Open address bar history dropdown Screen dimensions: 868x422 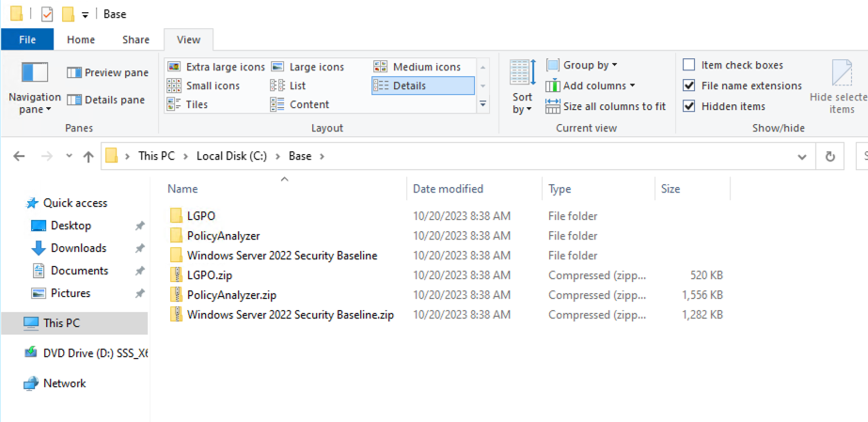tap(801, 157)
